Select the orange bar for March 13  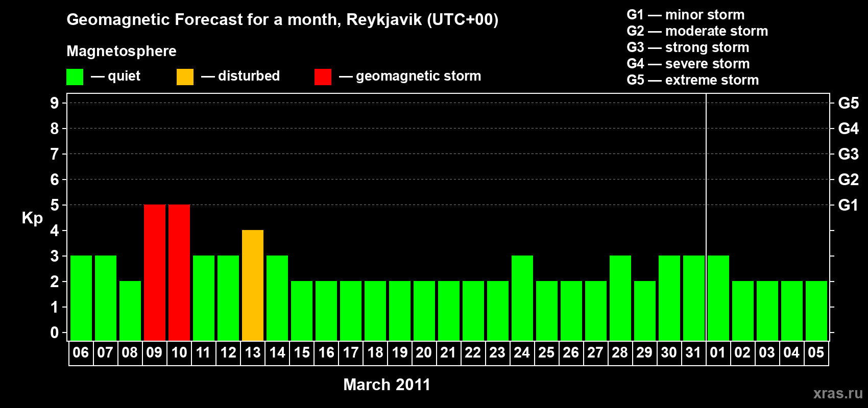tap(253, 285)
